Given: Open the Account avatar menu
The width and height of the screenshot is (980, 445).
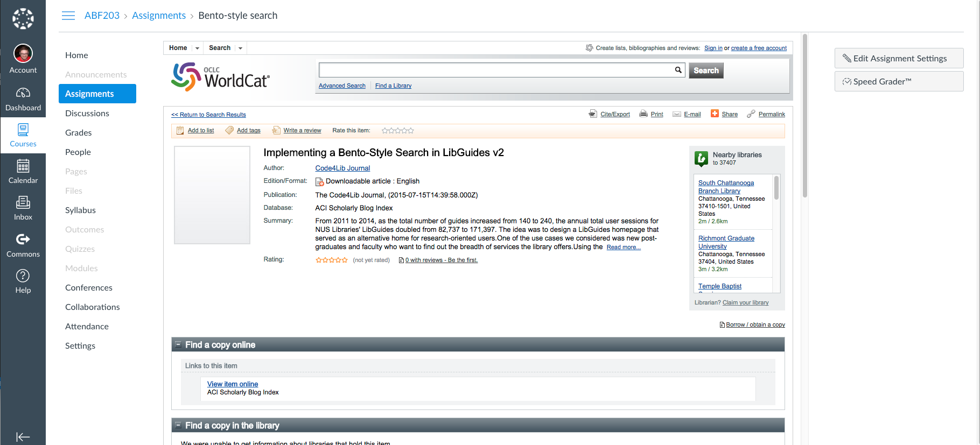Looking at the screenshot, I should pyautogui.click(x=23, y=59).
